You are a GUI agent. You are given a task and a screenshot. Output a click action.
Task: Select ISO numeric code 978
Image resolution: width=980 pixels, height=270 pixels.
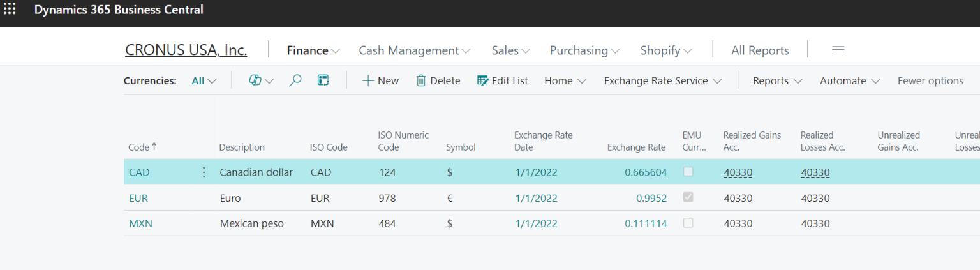[387, 198]
